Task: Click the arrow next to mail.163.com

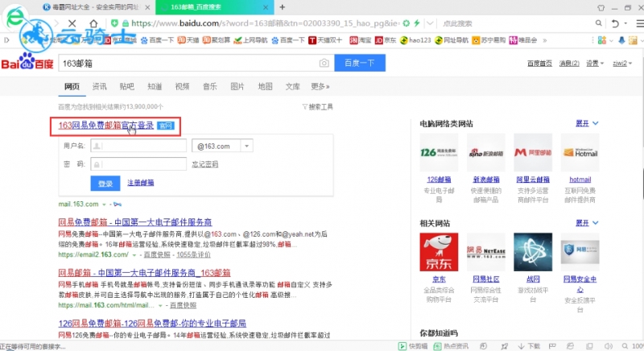Action: point(105,204)
